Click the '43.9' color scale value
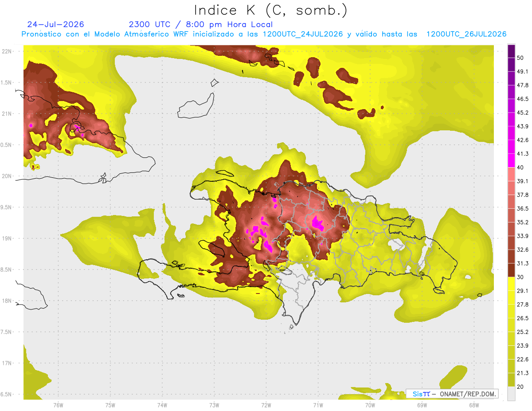This screenshot has height=411, width=532. click(522, 126)
